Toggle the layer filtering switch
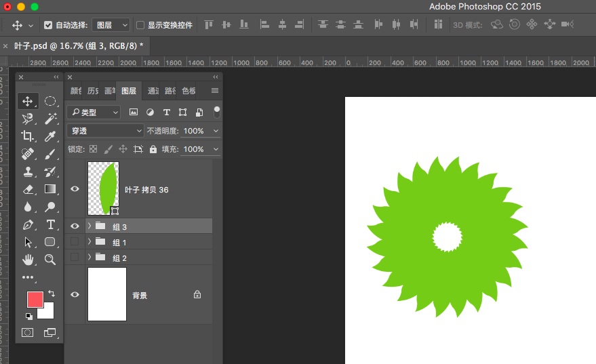The height and width of the screenshot is (364, 596). pyautogui.click(x=217, y=112)
